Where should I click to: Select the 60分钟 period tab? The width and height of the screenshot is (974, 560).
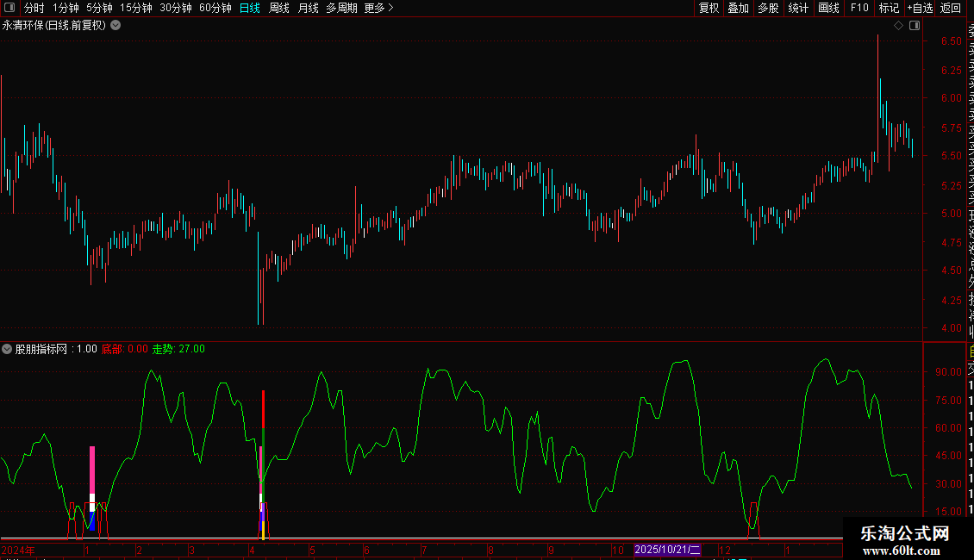[215, 8]
